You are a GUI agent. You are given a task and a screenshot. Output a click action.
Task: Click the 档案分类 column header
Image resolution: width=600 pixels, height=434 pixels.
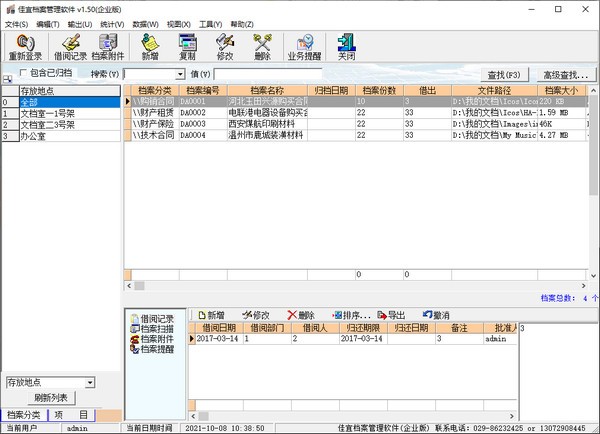(155, 90)
